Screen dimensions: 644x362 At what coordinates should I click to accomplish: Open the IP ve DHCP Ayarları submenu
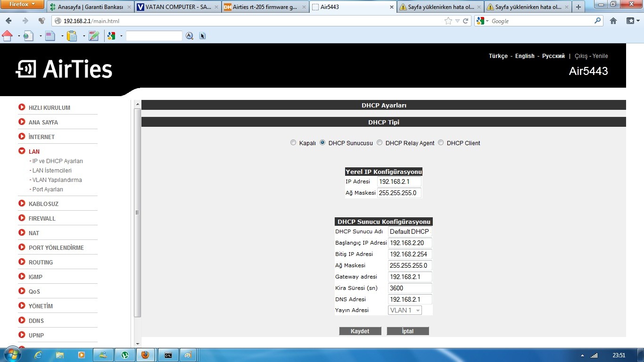58,161
